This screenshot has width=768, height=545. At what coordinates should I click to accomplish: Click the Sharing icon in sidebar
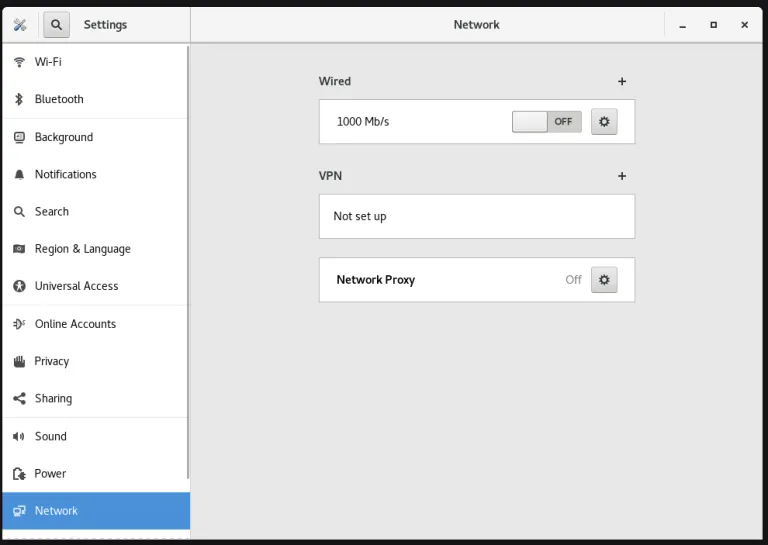(x=19, y=399)
